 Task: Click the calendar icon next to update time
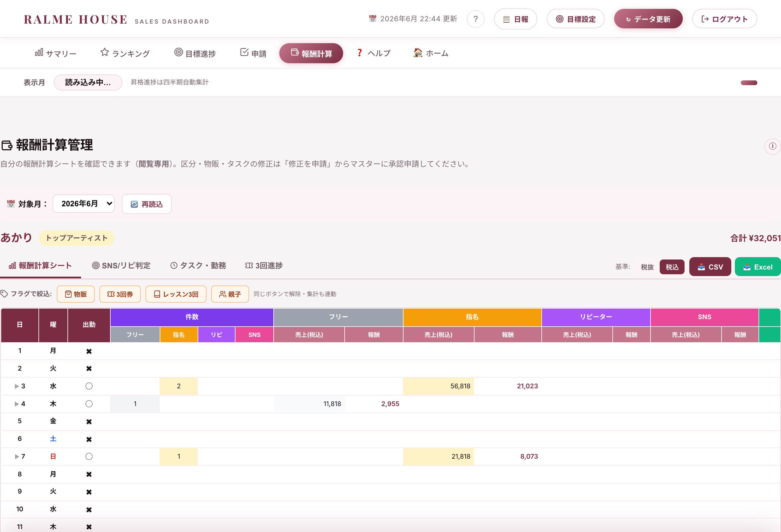click(372, 19)
